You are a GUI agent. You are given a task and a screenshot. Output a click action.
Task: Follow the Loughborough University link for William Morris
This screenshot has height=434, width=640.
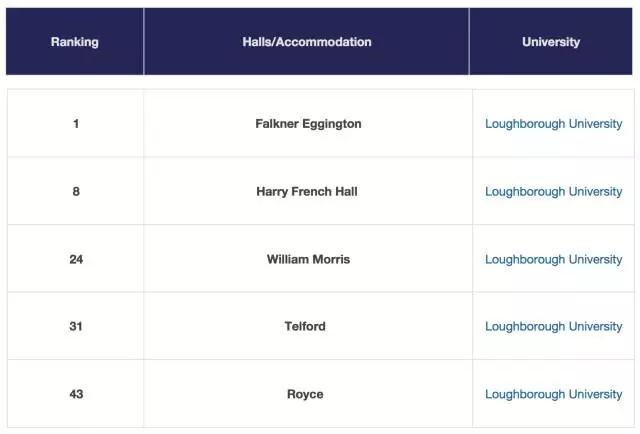tap(553, 259)
